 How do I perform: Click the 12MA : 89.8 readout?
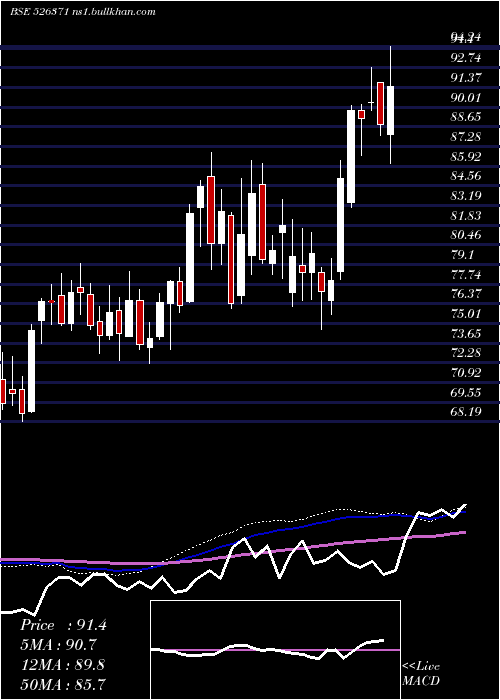(62, 665)
